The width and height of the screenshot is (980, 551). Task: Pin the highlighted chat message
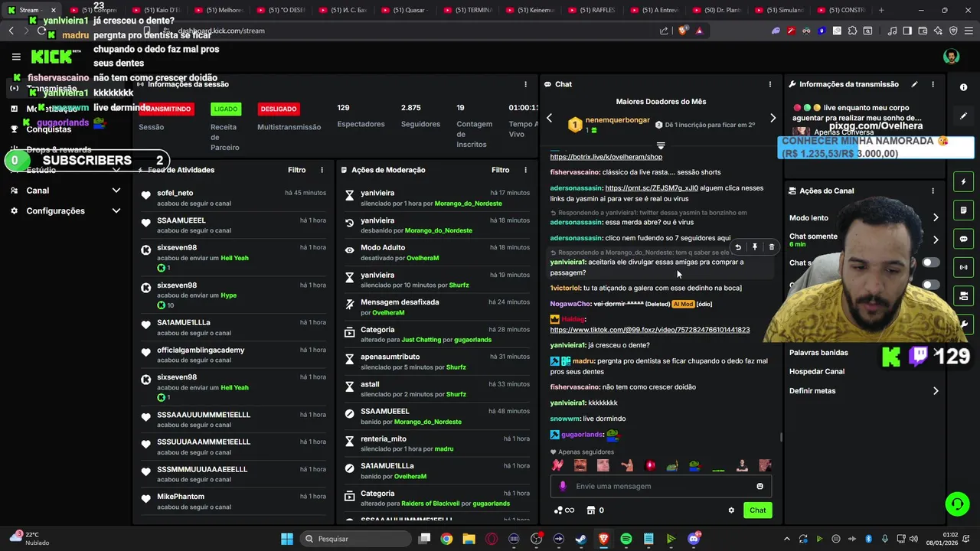click(755, 247)
